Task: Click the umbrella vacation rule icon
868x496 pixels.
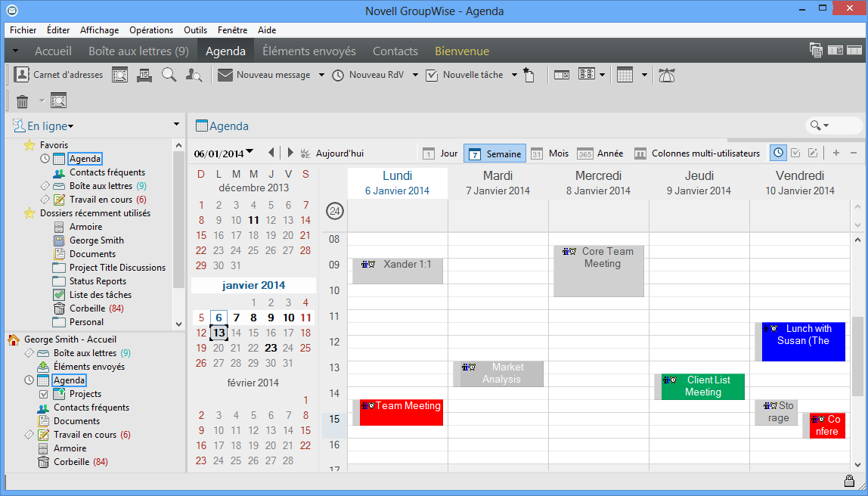Action: (667, 75)
